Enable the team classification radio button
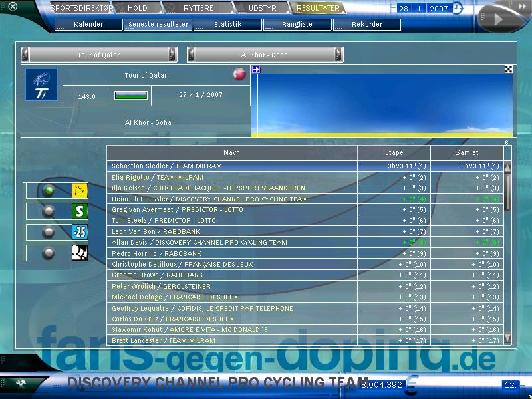The image size is (532, 399). [x=48, y=253]
